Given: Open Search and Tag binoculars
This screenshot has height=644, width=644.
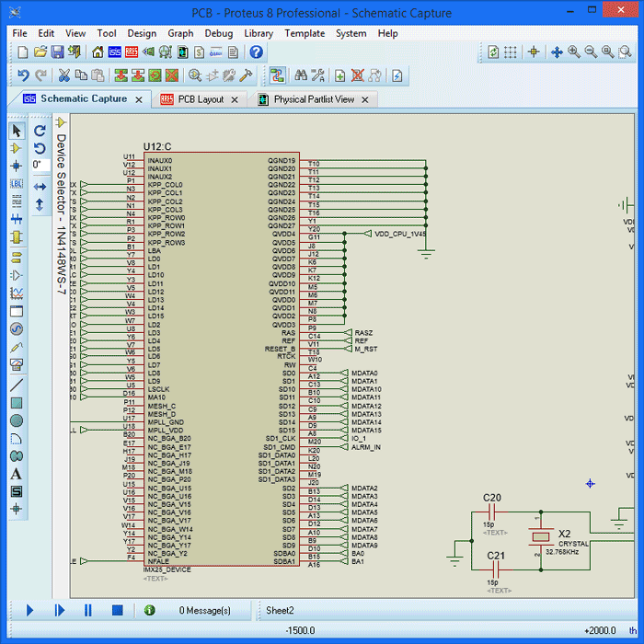Looking at the screenshot, I should 301,75.
